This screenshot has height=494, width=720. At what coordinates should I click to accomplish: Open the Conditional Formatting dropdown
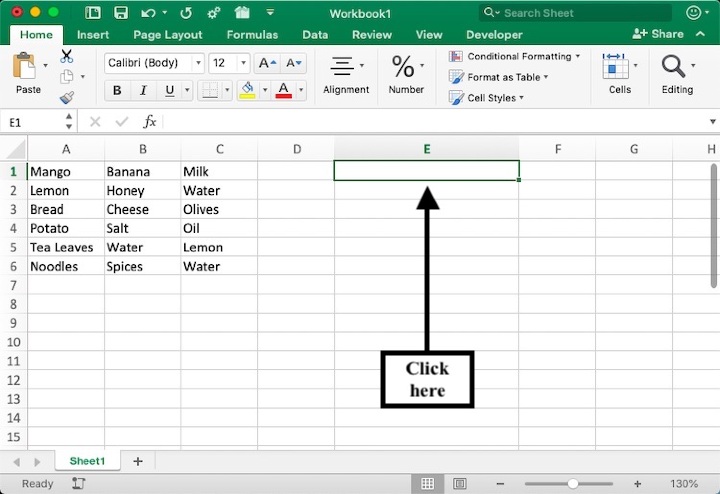(x=514, y=56)
